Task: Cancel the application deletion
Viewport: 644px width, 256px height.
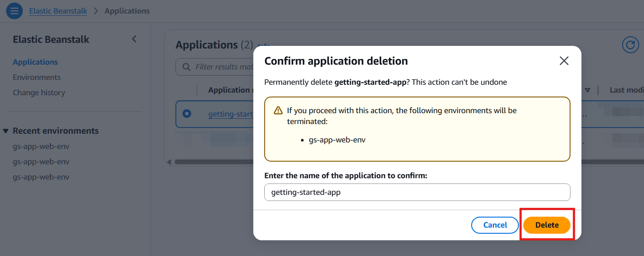Action: [x=495, y=225]
